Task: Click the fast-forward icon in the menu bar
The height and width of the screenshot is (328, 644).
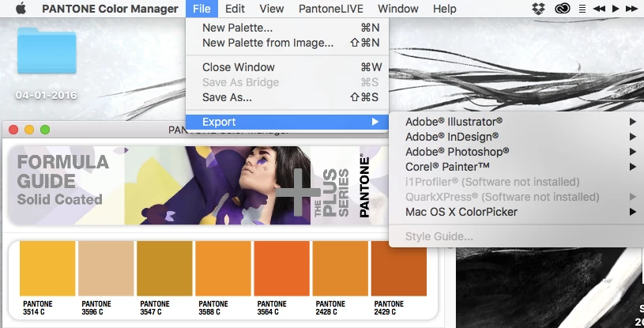Action: 631,9
